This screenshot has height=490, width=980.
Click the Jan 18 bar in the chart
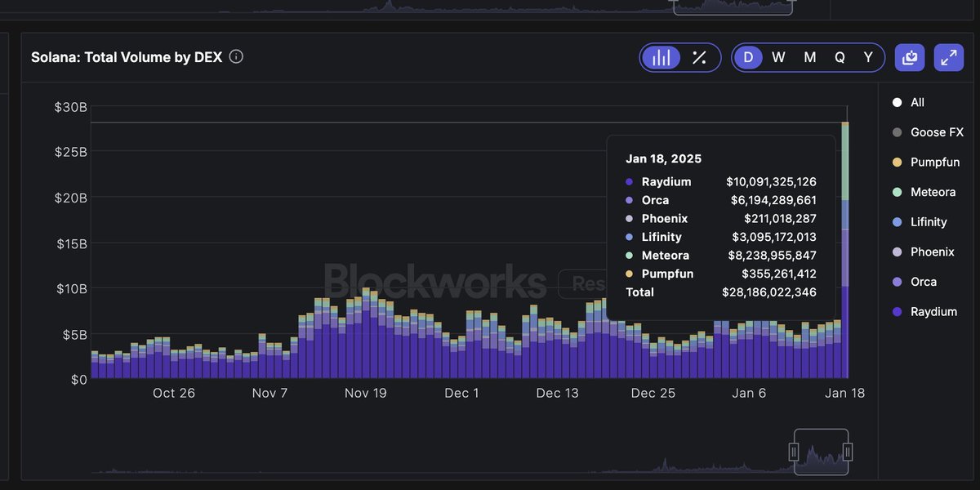coord(845,250)
